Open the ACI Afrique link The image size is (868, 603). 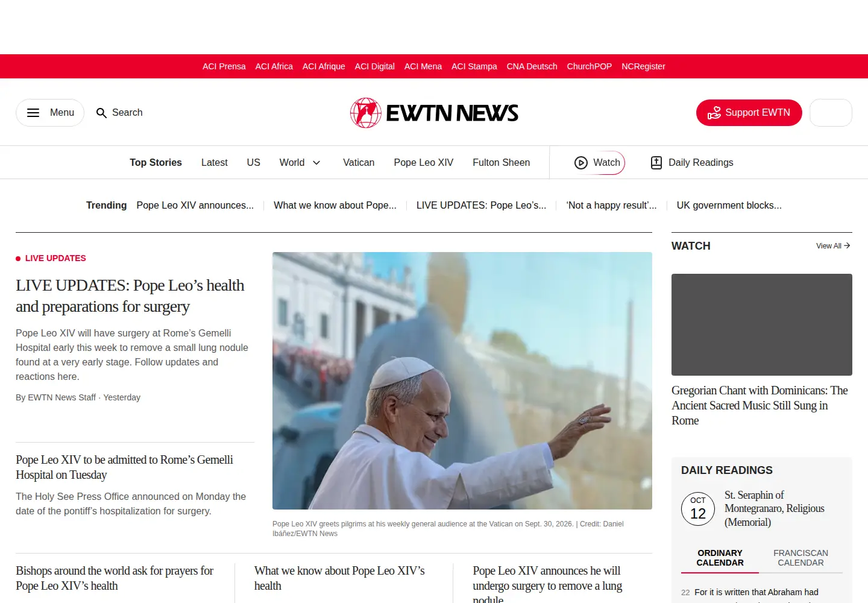[324, 66]
